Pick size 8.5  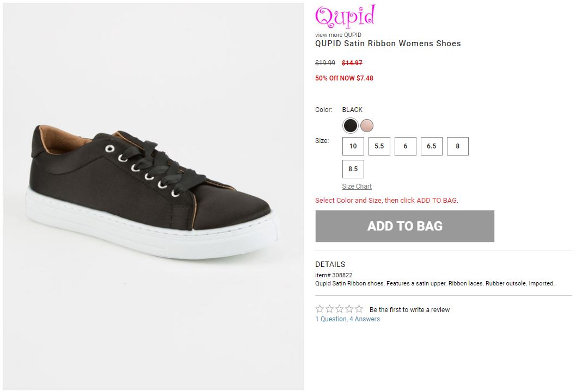coord(353,169)
